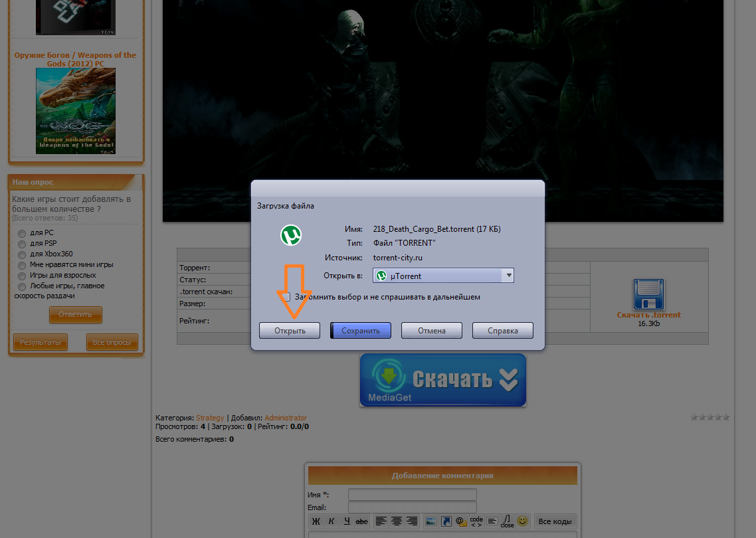756x538 pixels.
Task: Open help via the Справка button
Action: click(502, 331)
